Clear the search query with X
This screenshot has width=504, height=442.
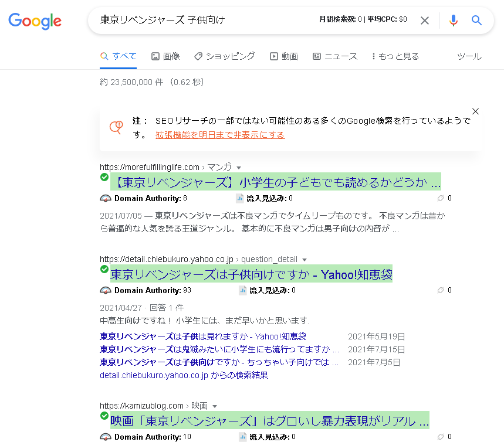pos(425,21)
